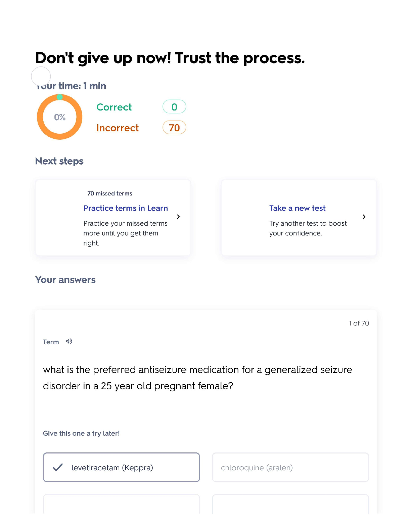Click the 1 of 70 counter
The width and height of the screenshot is (411, 532).
coord(358,323)
